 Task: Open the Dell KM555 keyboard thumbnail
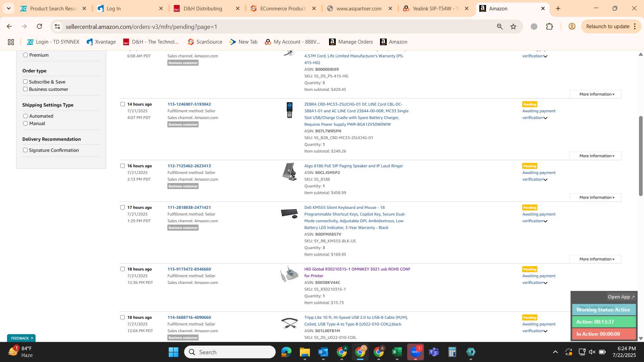coord(289,213)
